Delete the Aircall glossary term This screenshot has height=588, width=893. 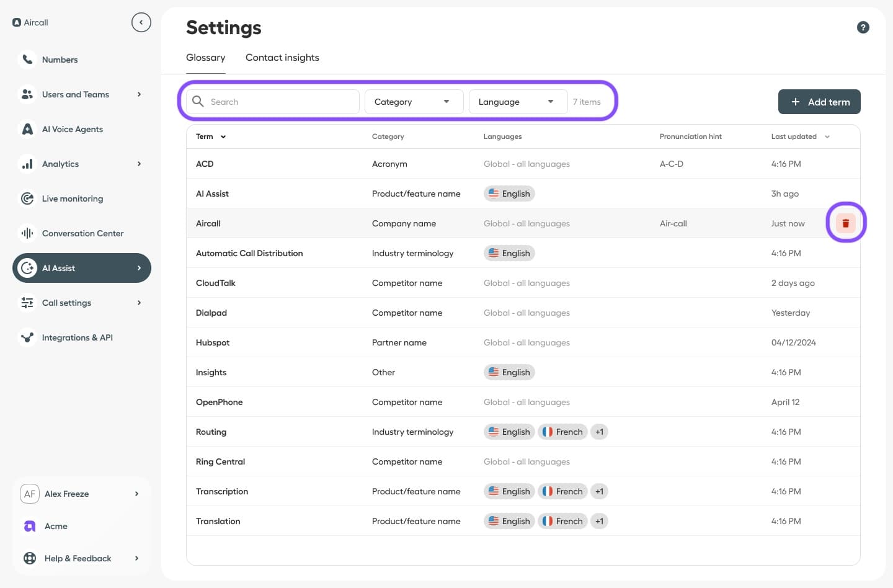846,223
